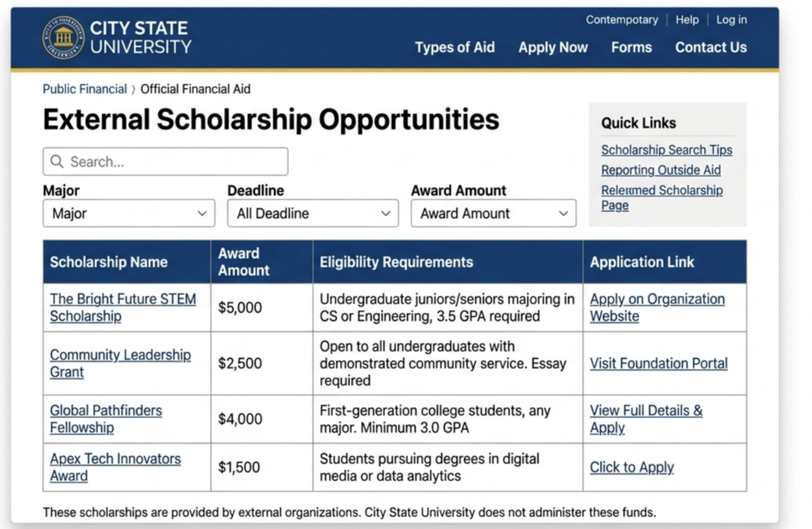Click Apply on Organization Website link
812x529 pixels.
(657, 307)
